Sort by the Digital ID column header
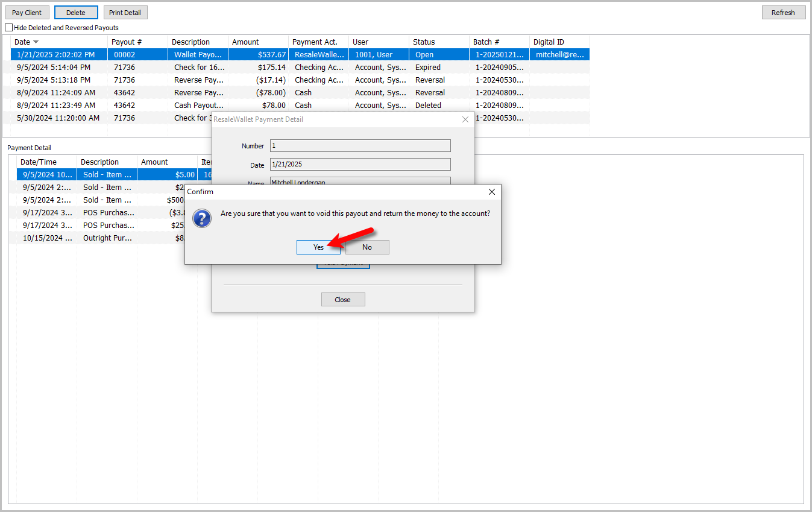This screenshot has width=812, height=512. tap(559, 42)
